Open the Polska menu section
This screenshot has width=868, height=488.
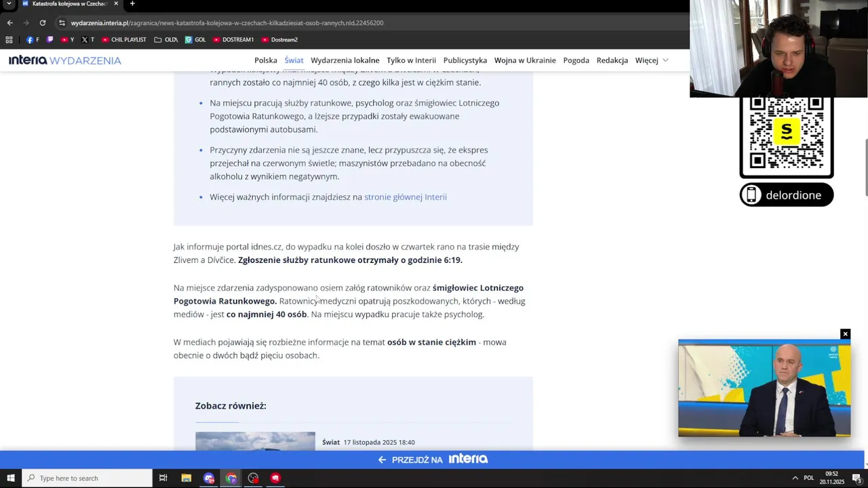pos(266,60)
